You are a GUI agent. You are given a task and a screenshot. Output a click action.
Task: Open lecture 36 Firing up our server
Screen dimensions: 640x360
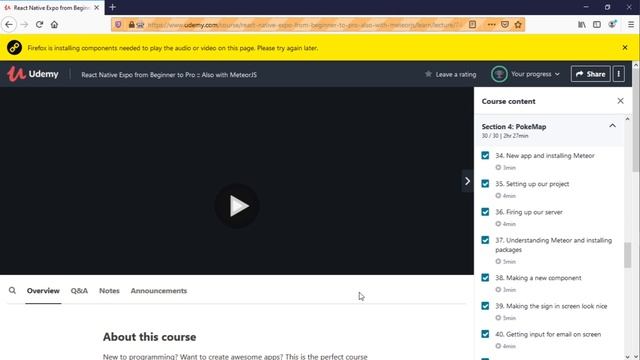click(x=529, y=212)
